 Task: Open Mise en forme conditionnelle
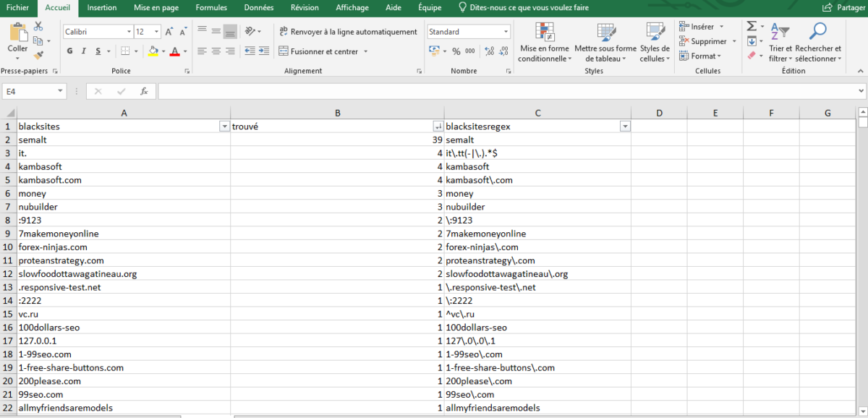[x=544, y=42]
